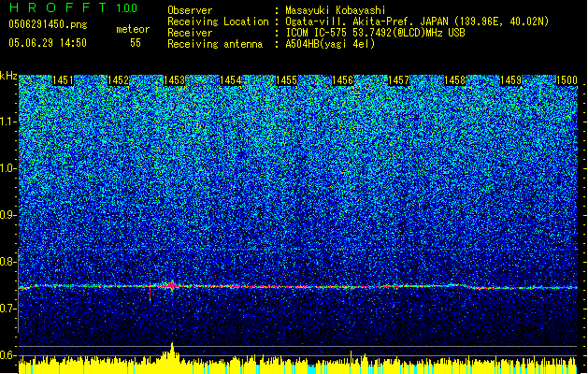588x374 pixels.
Task: Click the 1457 time marker
Action: [x=398, y=80]
